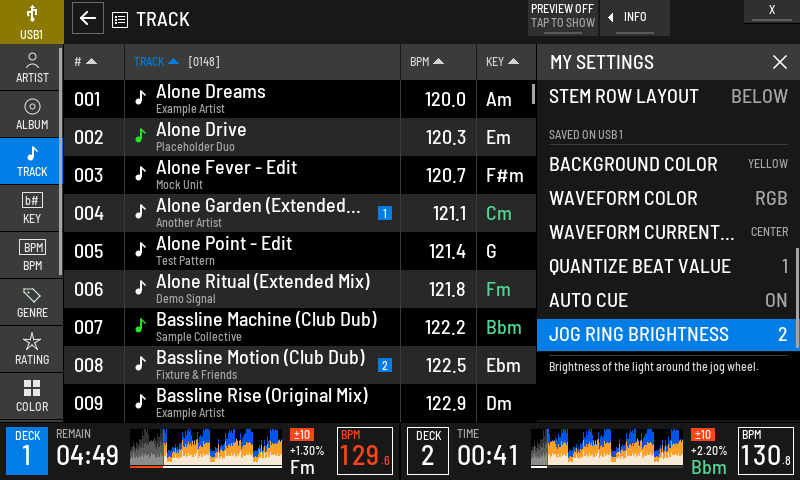Click note icon of Alone Fever - Edit

point(140,174)
